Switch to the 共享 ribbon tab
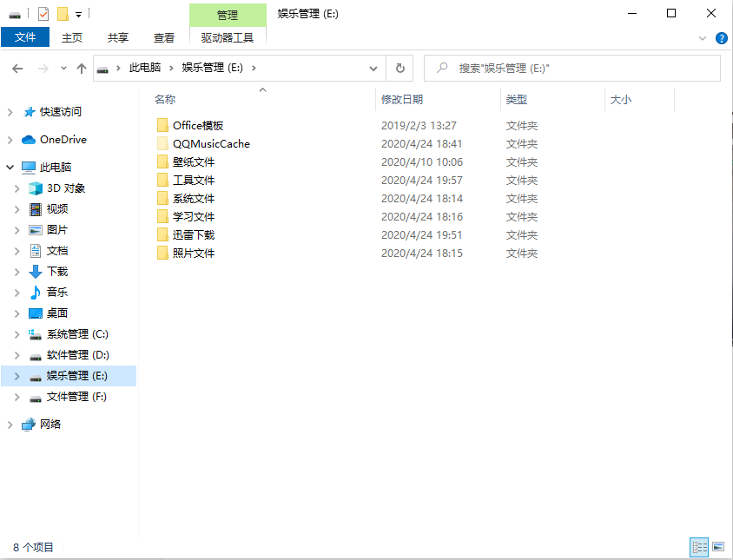 point(118,37)
